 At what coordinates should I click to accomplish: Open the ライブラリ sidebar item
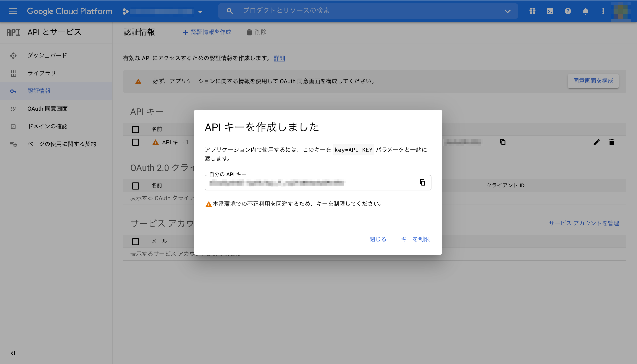tap(41, 73)
